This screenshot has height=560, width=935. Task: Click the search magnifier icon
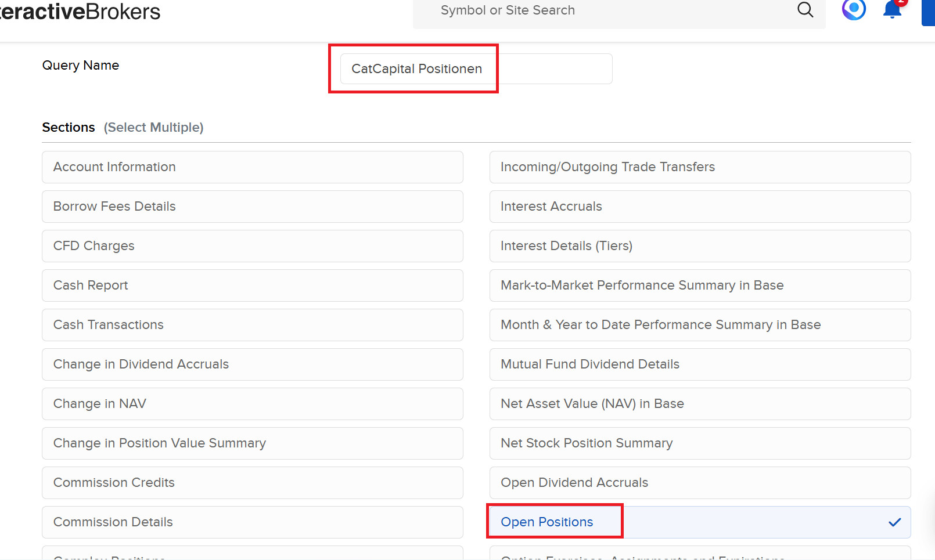805,10
